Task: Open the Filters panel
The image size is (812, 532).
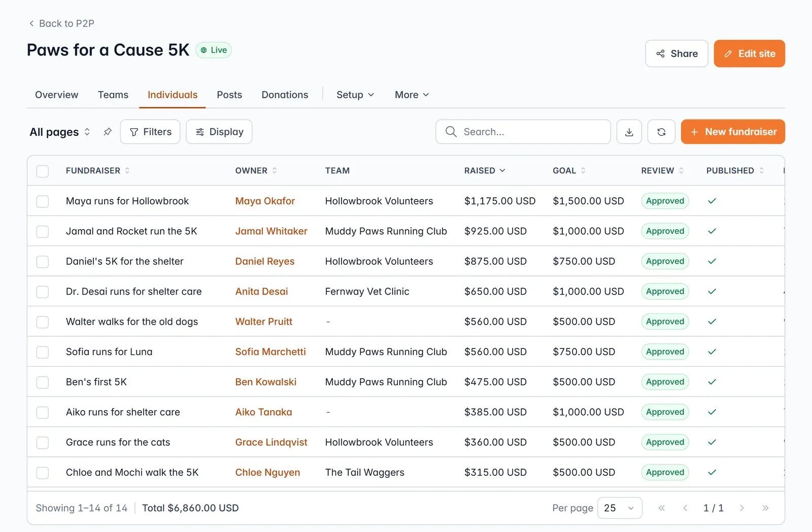Action: tap(150, 132)
